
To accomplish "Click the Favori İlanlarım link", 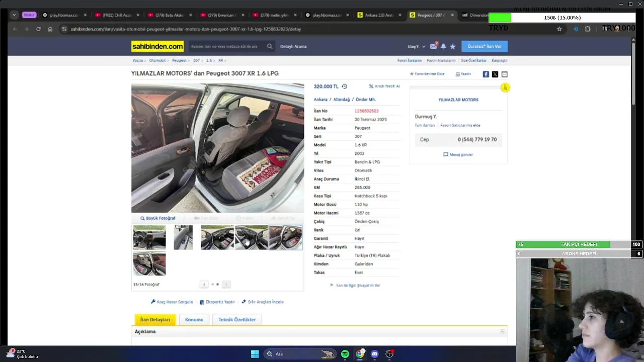I will coord(410,60).
